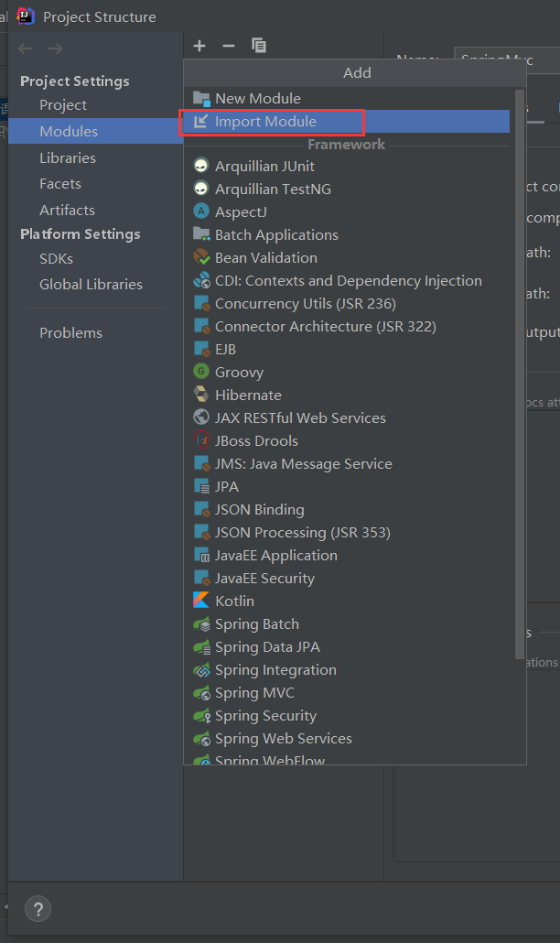560x943 pixels.
Task: Click the AspectJ framework icon
Action: pos(201,211)
